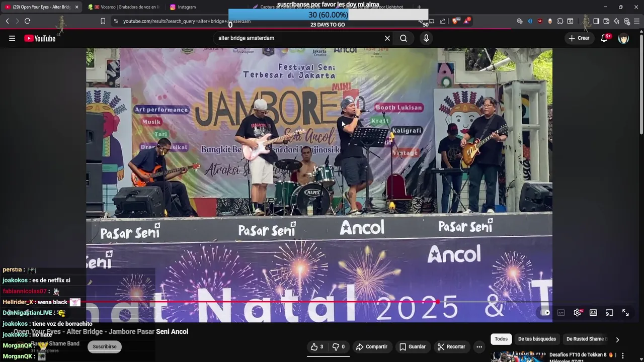Bookmark this page icon
Viewport: 644px width, 362px height.
(103, 21)
